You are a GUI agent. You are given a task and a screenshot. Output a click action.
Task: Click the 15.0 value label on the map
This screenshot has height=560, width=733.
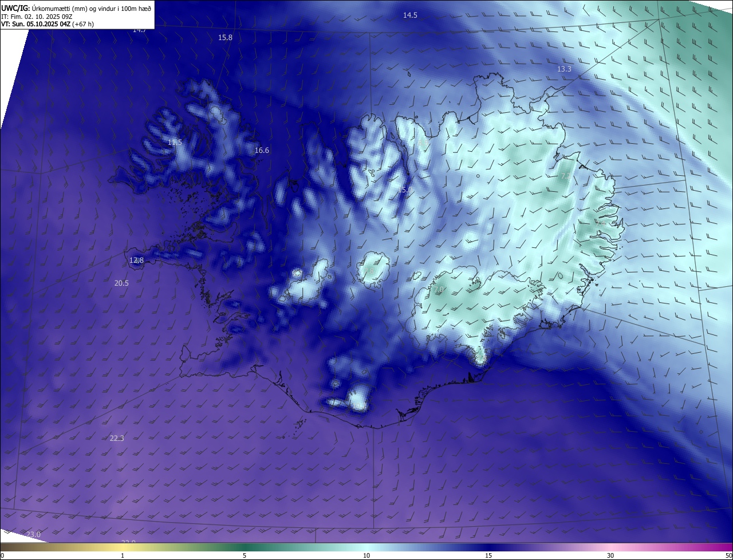[405, 189]
